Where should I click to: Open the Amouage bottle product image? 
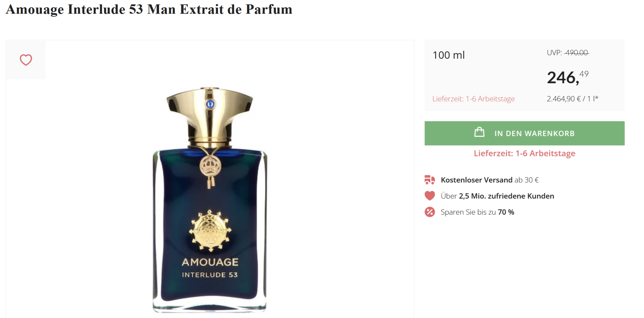point(210,200)
